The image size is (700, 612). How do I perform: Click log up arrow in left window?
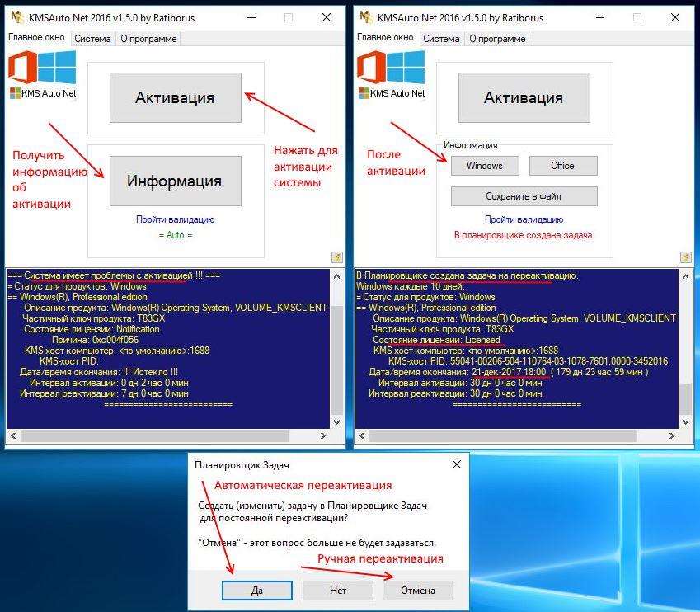coord(336,276)
